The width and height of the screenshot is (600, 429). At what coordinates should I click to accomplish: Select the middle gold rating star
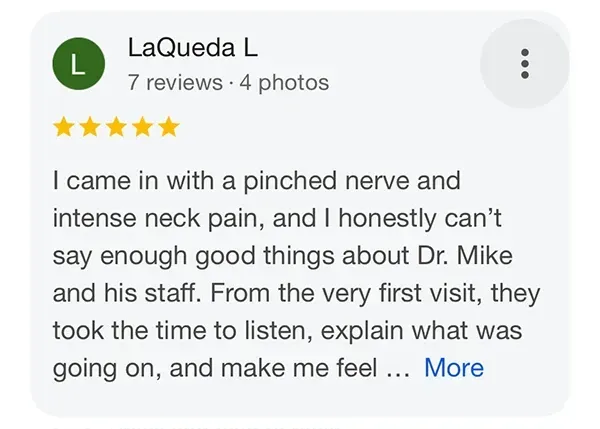click(116, 127)
